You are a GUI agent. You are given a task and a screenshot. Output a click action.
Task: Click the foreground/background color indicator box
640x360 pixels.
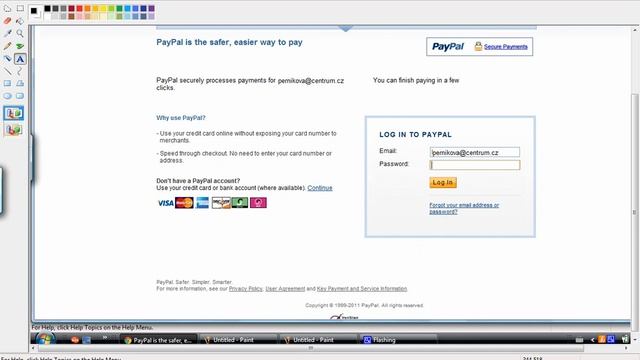pyautogui.click(x=35, y=13)
